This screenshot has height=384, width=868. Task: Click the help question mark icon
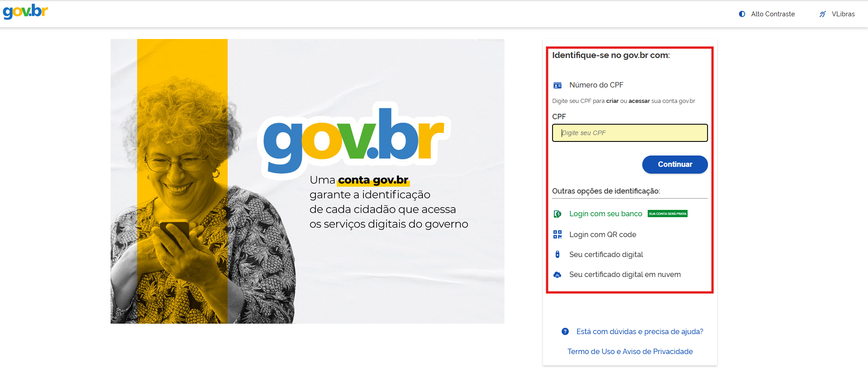[565, 331]
